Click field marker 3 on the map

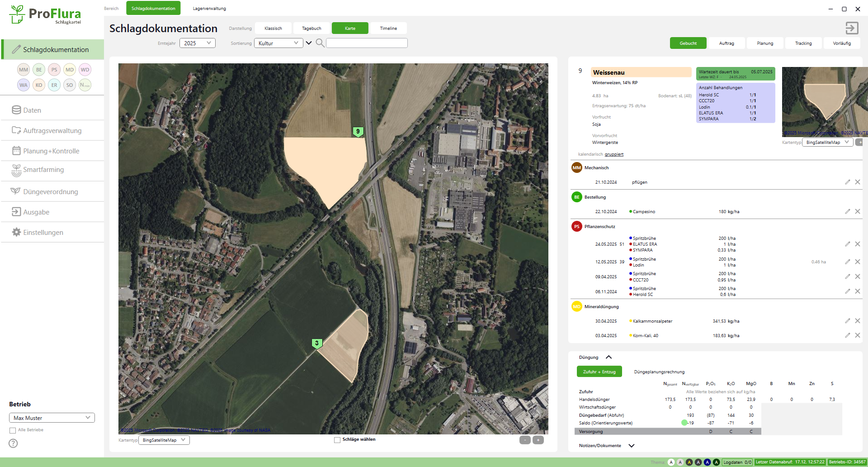pos(317,343)
